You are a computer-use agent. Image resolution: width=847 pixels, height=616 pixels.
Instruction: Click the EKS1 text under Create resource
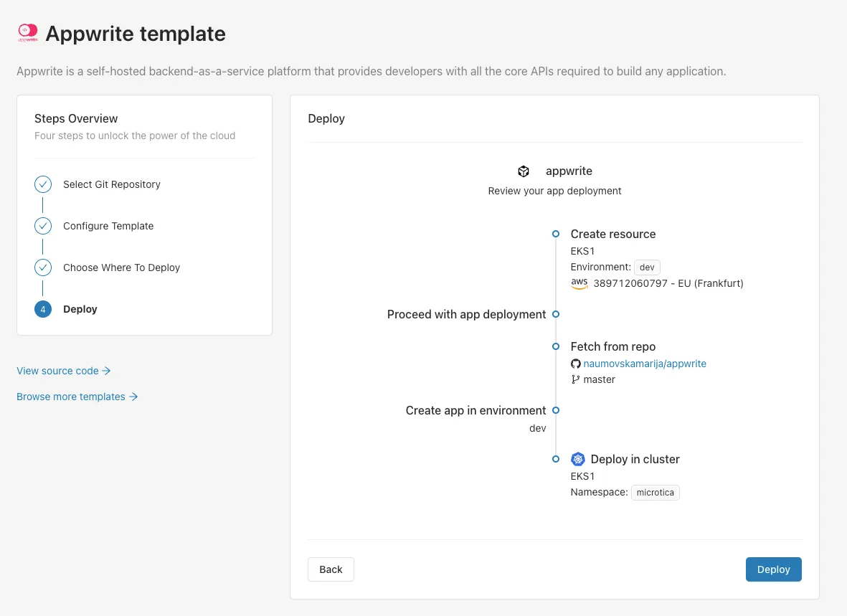click(582, 251)
